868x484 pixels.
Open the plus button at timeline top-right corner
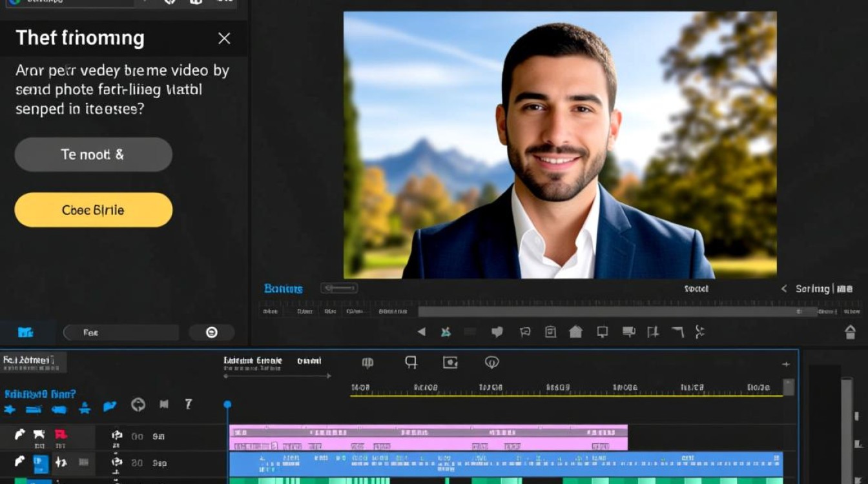[x=786, y=364]
